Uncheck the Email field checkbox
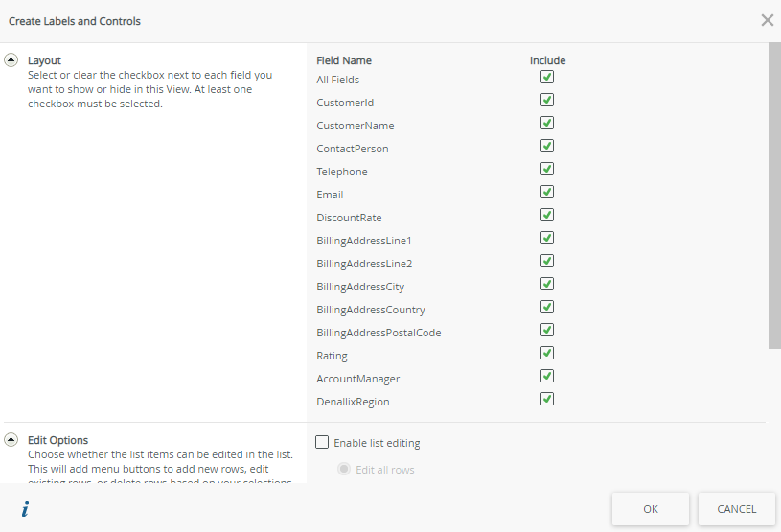The width and height of the screenshot is (781, 532). [547, 193]
